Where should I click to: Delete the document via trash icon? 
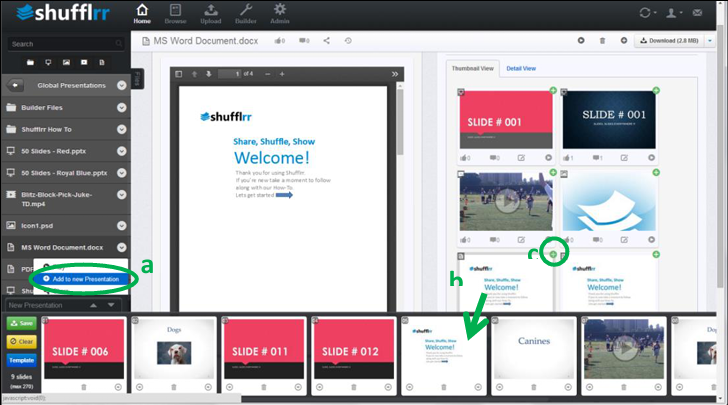602,41
